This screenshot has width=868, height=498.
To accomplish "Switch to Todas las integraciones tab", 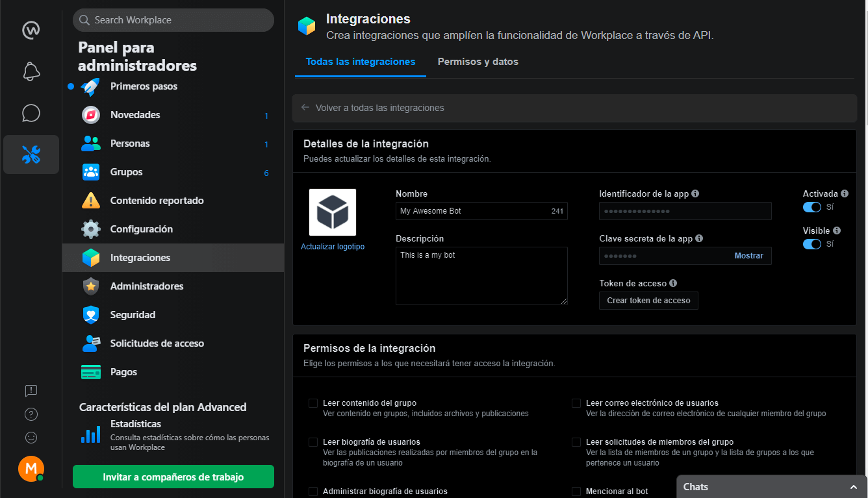I will [x=361, y=62].
